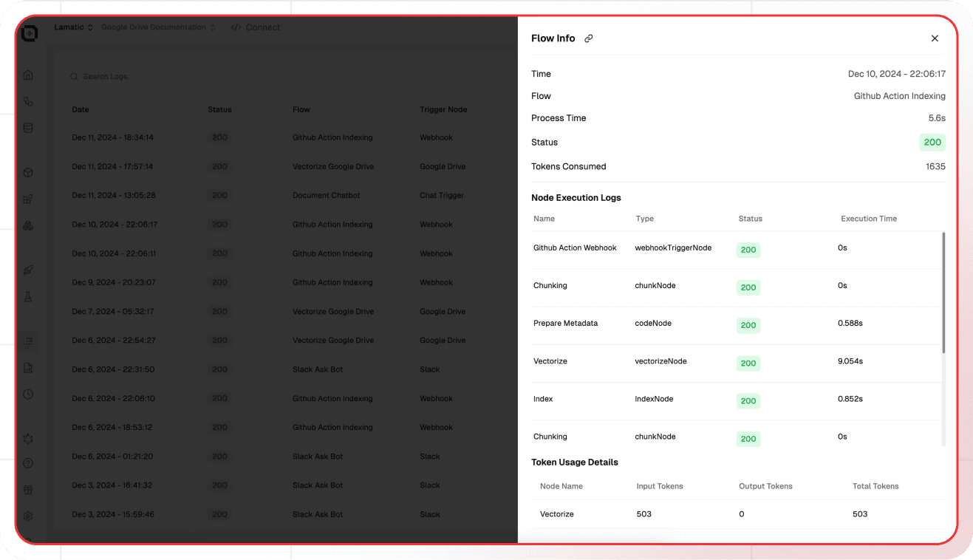Click the Status column header in the logs table
The image size is (973, 560).
click(219, 109)
